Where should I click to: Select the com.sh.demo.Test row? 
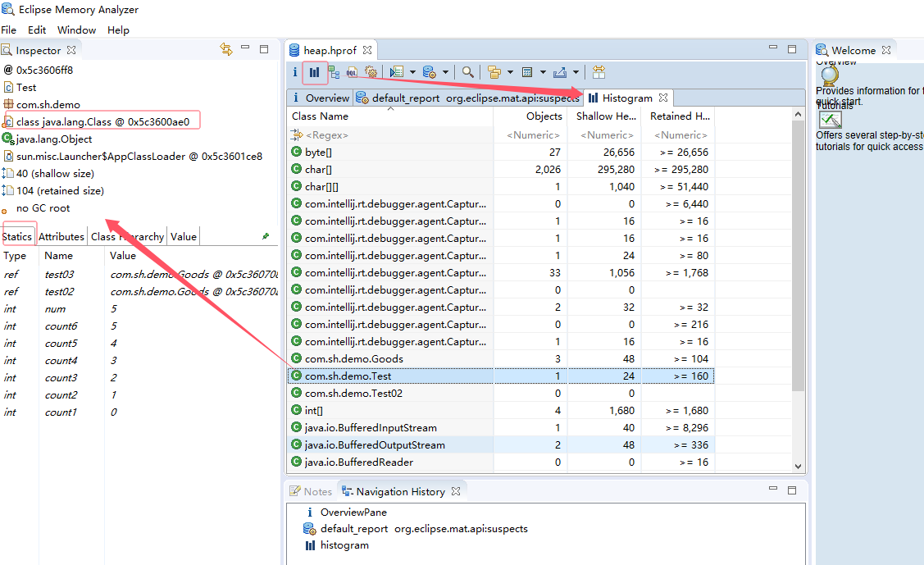click(501, 376)
